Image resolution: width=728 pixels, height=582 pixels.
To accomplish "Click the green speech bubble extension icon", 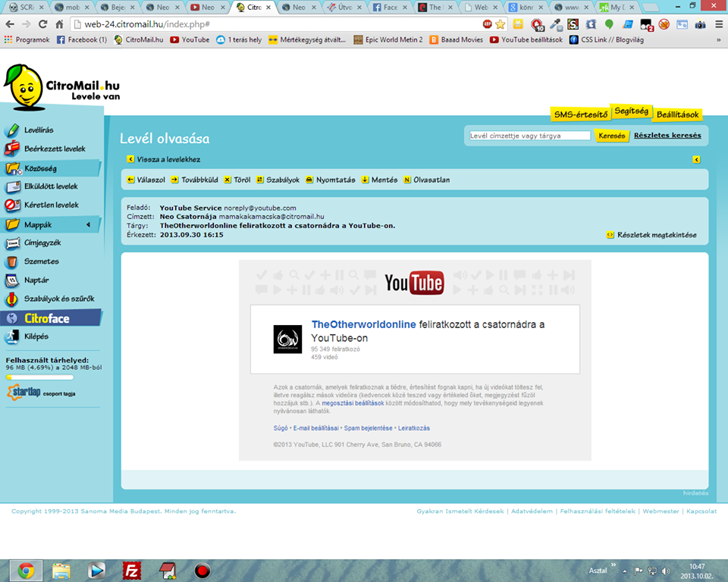I will (609, 24).
